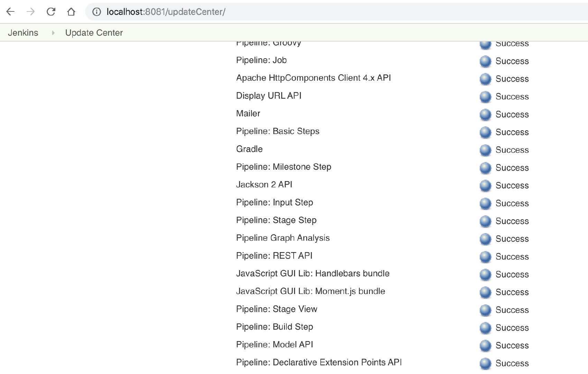
Task: Click the Success ball for Pipeline: REST API
Action: [485, 257]
